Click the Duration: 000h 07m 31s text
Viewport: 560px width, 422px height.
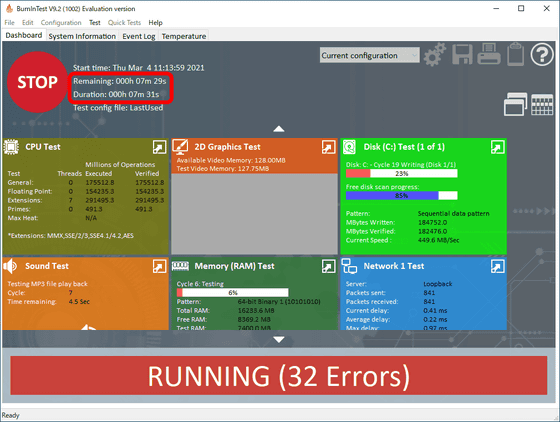[116, 95]
